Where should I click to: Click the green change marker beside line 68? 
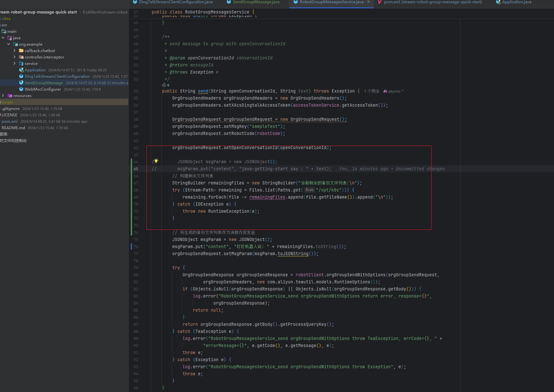click(131, 190)
